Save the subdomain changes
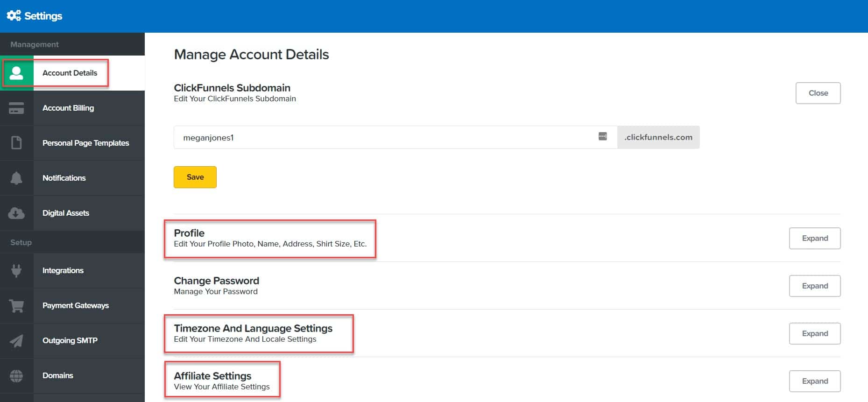This screenshot has width=868, height=402. (195, 177)
